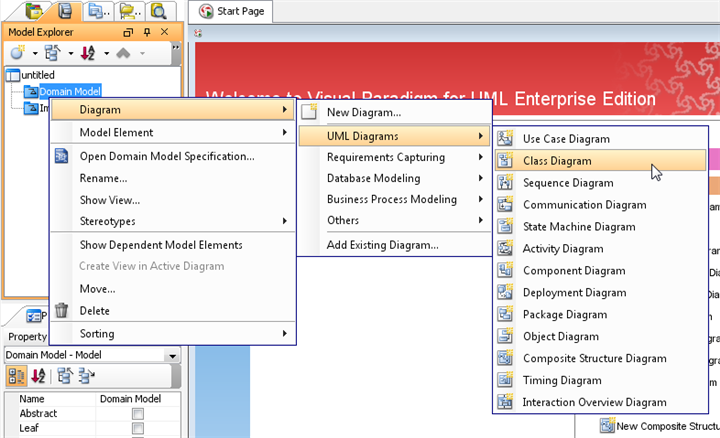Screen dimensions: 720x438
Task: Expand Database Modeling submenu
Action: click(x=395, y=178)
